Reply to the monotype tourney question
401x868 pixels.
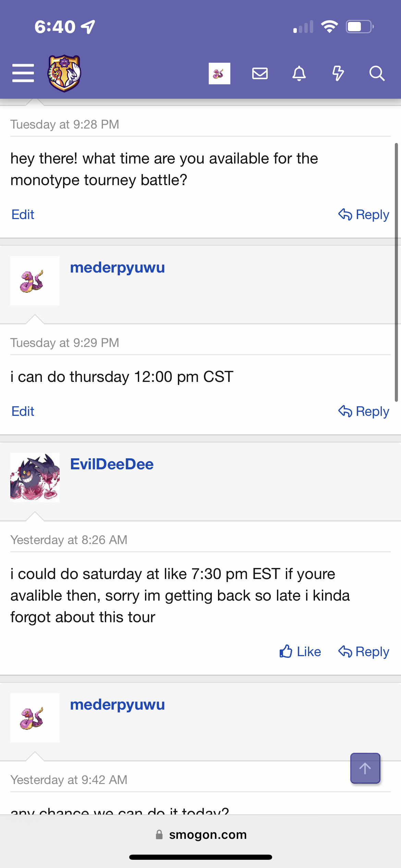click(364, 215)
